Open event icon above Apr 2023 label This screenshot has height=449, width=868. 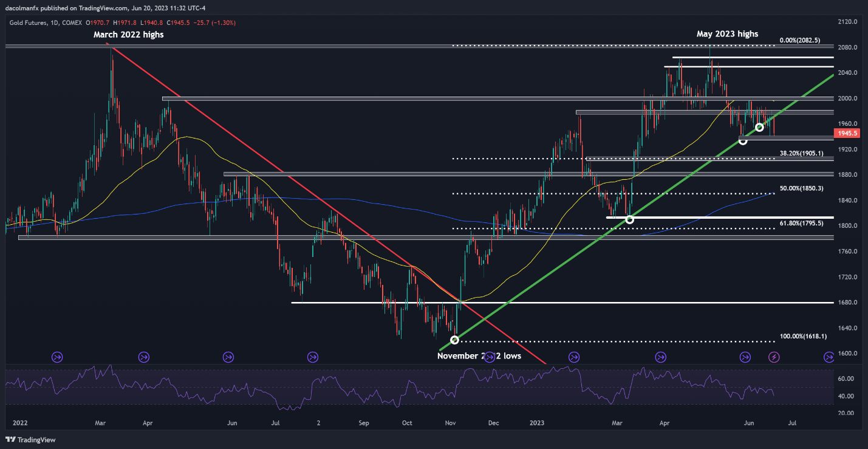[x=660, y=357]
